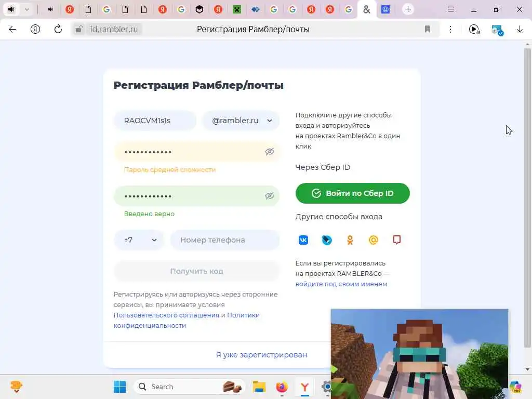Click the Через Сбер ID label

point(323,167)
